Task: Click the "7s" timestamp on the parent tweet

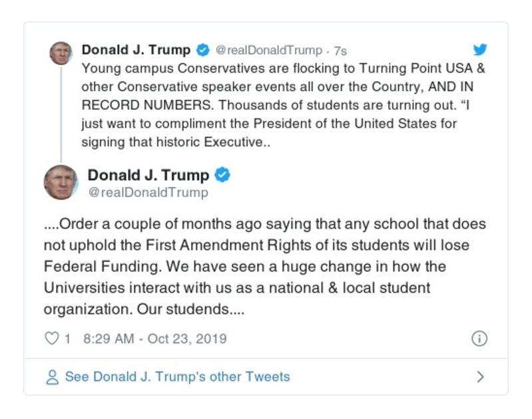Action: click(340, 51)
